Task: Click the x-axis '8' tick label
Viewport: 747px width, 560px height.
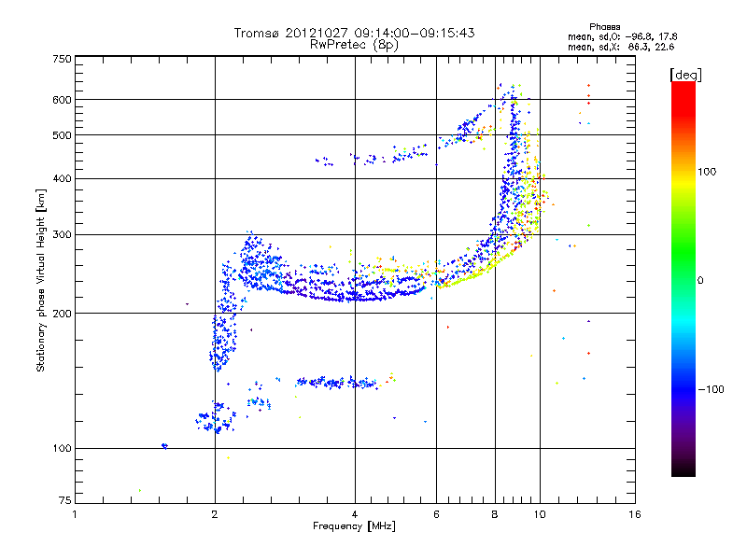Action: click(495, 514)
